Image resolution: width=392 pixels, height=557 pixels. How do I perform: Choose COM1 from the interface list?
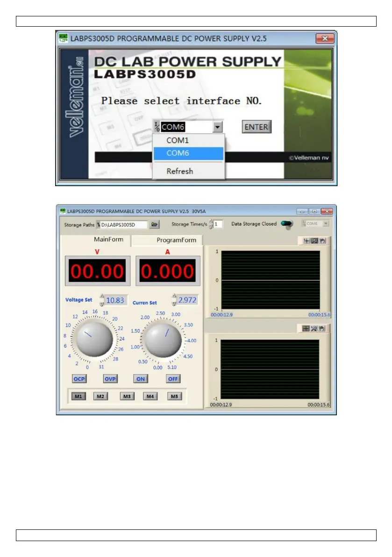tap(188, 140)
